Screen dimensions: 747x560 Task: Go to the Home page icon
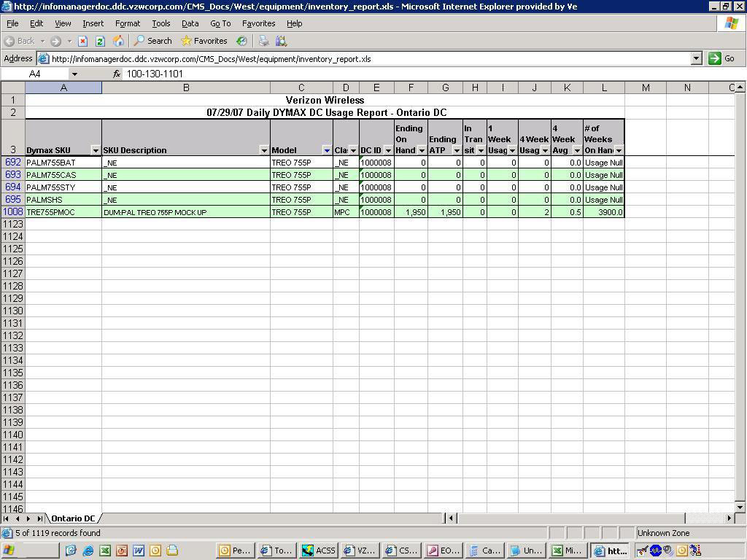(118, 41)
